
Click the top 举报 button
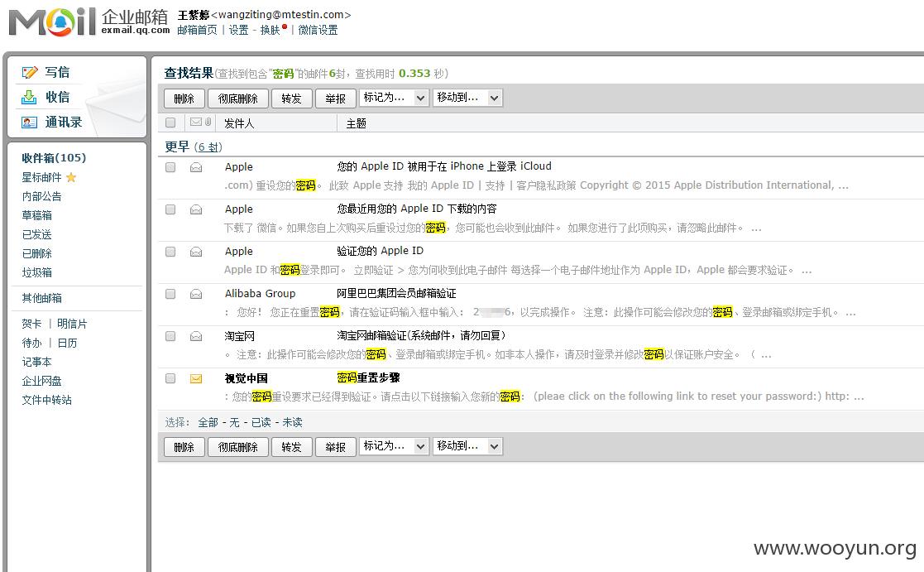coord(335,99)
